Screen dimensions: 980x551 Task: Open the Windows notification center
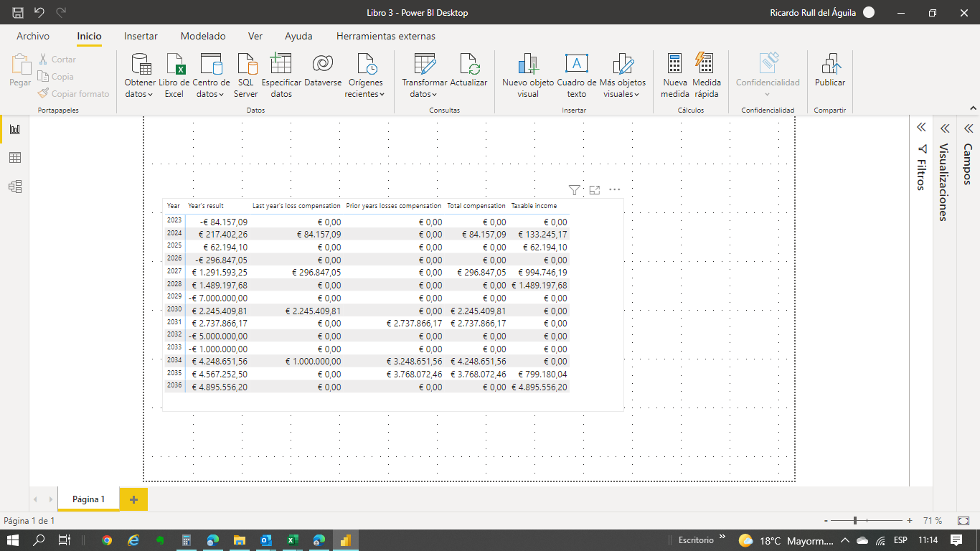[x=956, y=540]
